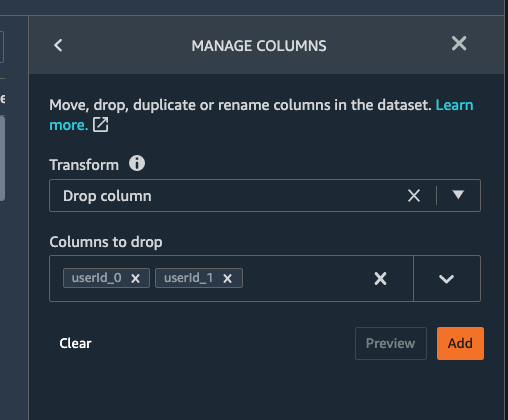Select the userId_1 chip label

click(188, 278)
